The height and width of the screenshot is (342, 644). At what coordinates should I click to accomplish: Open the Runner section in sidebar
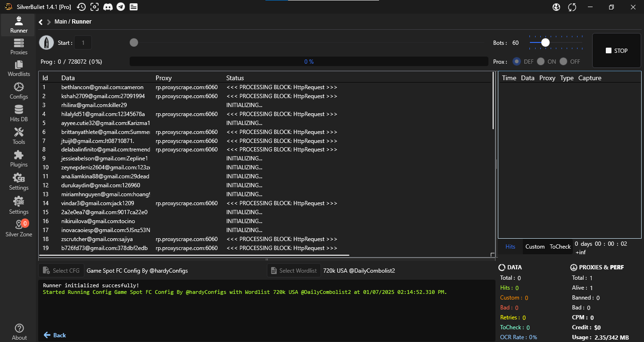(19, 25)
